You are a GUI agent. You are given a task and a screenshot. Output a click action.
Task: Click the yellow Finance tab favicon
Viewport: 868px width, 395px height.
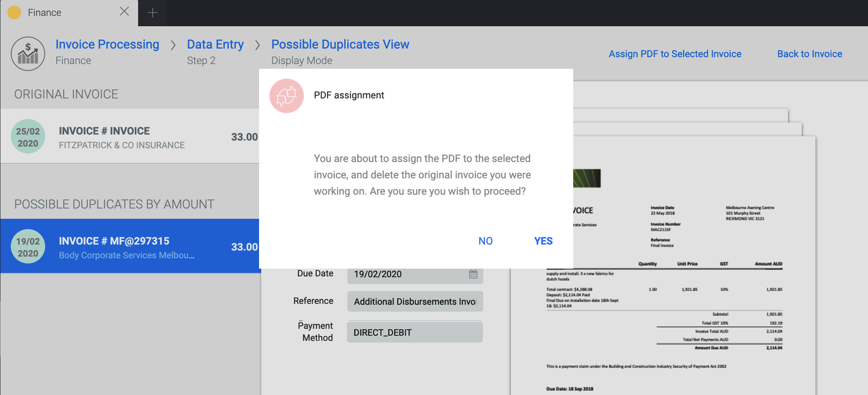coord(14,12)
